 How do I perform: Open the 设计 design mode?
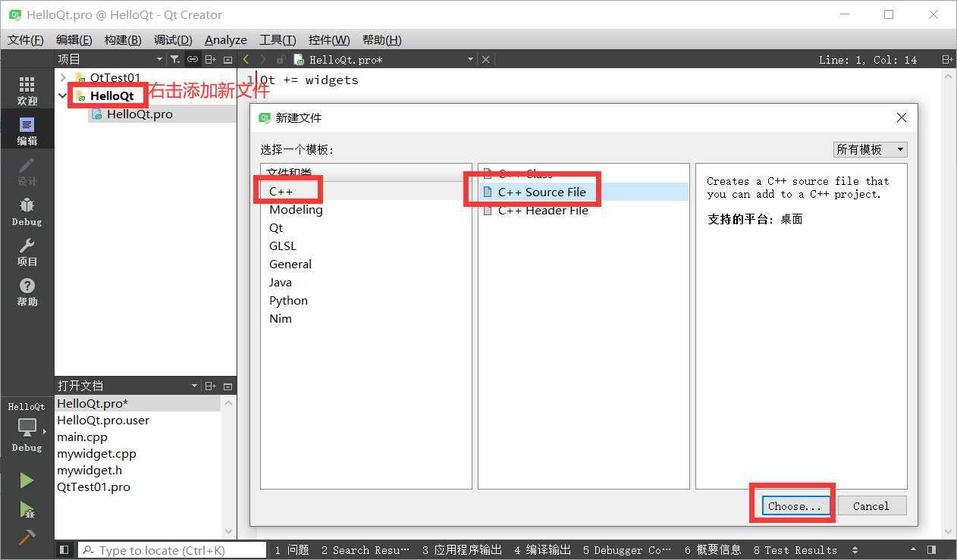click(x=27, y=171)
